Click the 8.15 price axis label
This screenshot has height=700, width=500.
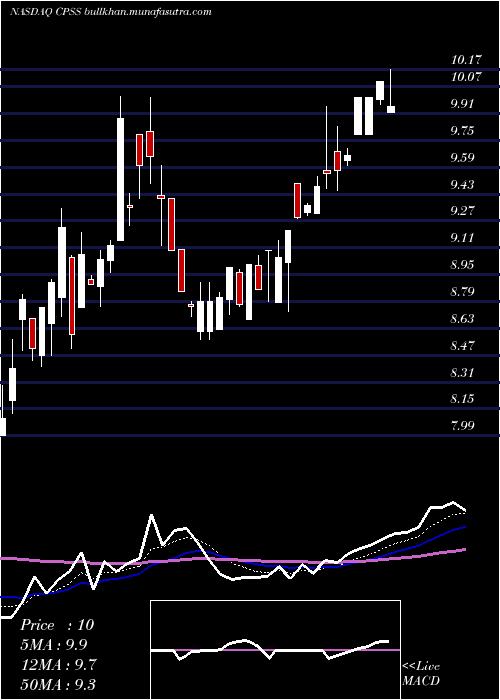pos(462,399)
